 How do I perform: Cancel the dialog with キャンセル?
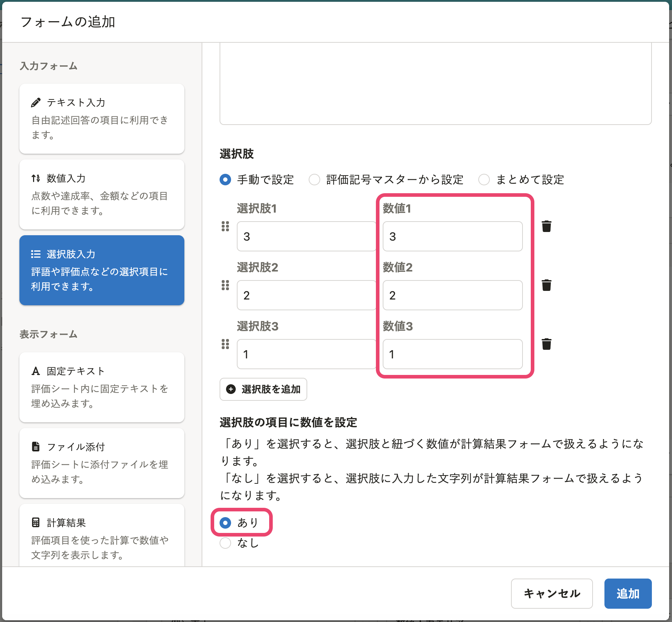[552, 593]
